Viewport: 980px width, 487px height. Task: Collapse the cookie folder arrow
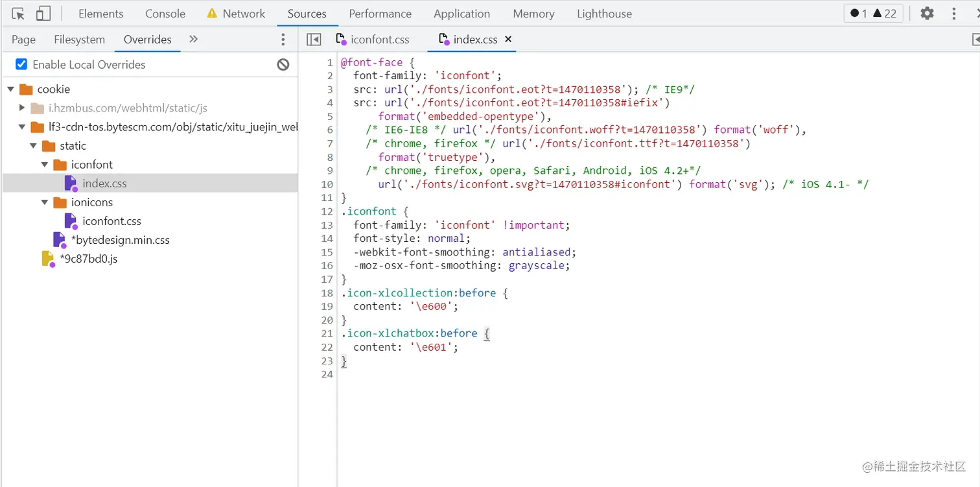pyautogui.click(x=10, y=89)
